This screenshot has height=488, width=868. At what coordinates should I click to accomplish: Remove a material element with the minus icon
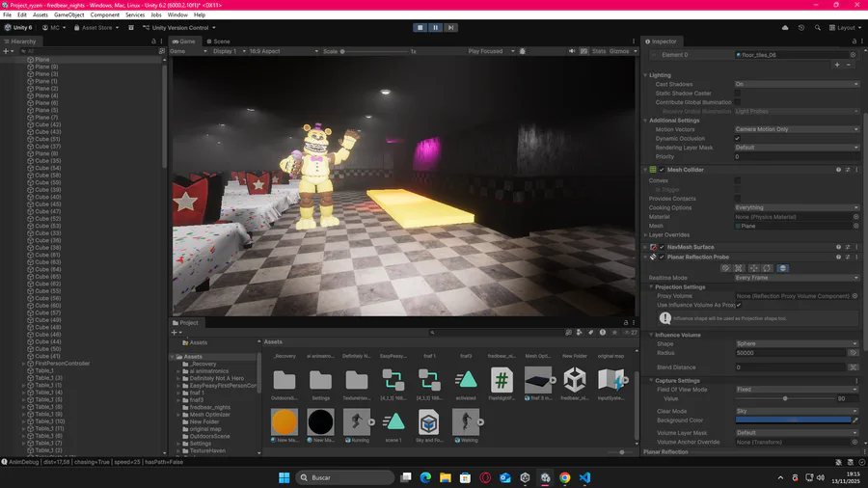tap(848, 65)
